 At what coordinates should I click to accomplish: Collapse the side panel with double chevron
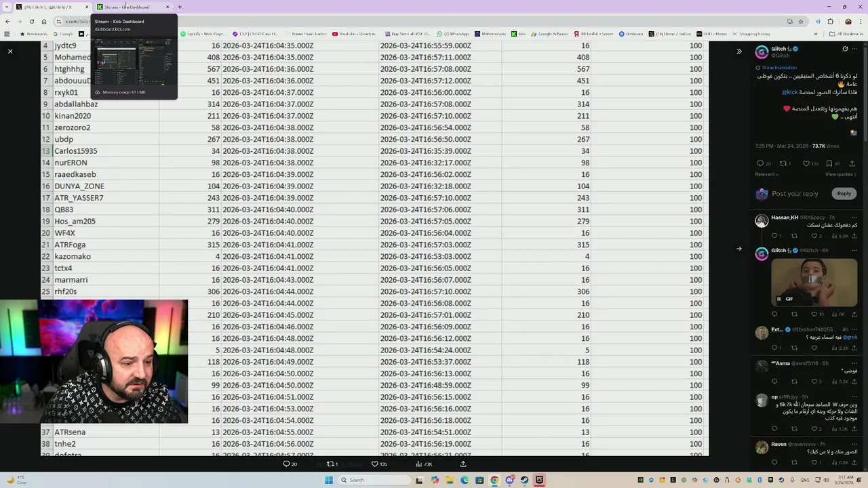pos(739,52)
